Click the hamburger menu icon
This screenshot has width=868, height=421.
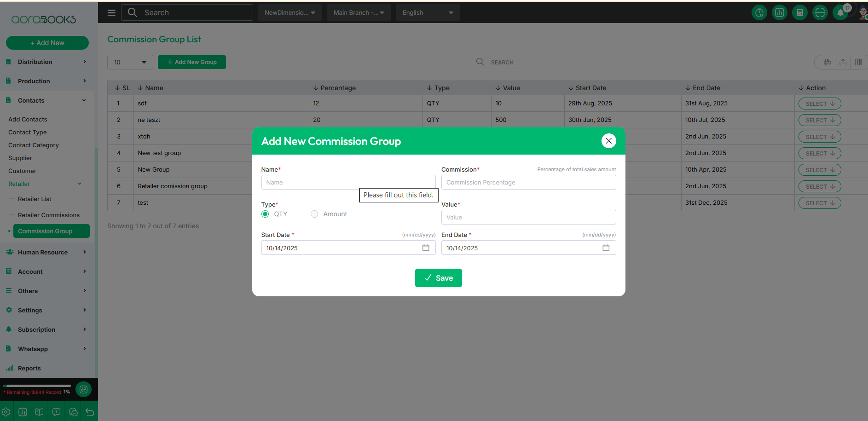click(x=111, y=12)
